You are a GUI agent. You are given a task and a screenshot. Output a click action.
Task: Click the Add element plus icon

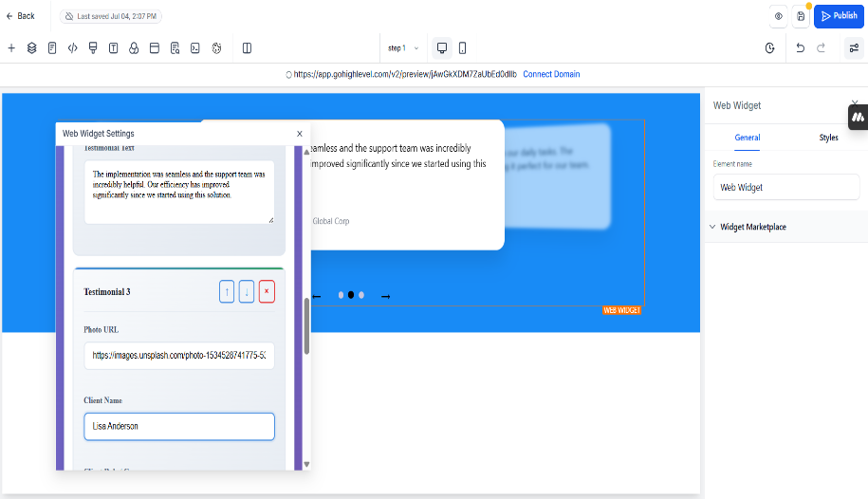tap(11, 48)
